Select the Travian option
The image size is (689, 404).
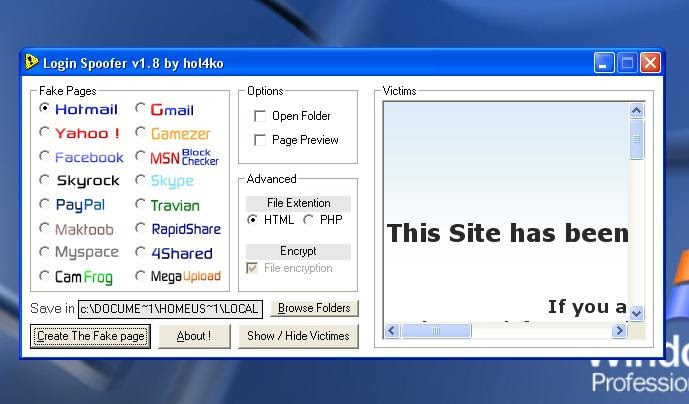click(140, 204)
